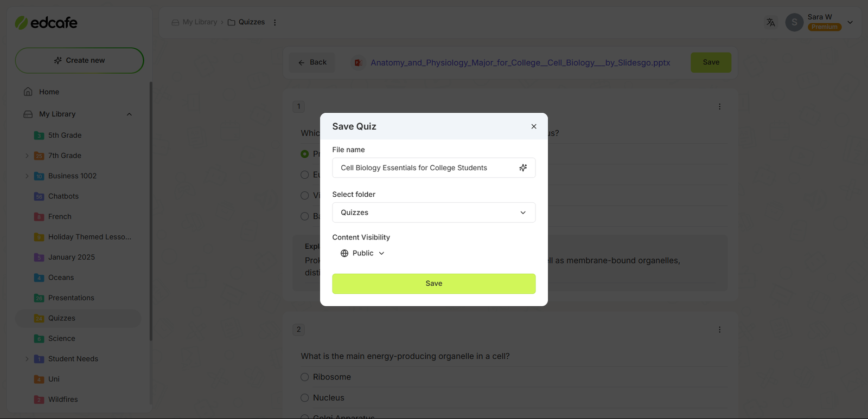Click the AI sparkle icon in File name field
The height and width of the screenshot is (419, 868).
click(523, 168)
